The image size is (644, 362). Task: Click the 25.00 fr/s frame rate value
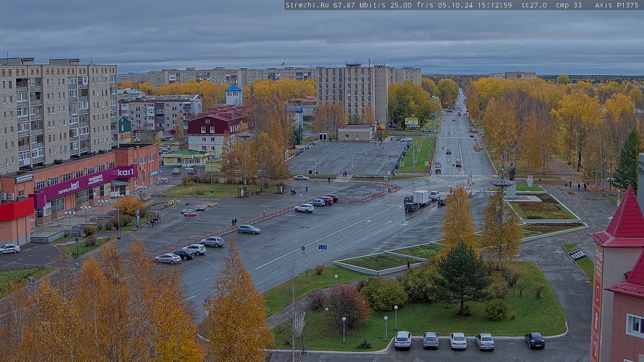pyautogui.click(x=412, y=5)
